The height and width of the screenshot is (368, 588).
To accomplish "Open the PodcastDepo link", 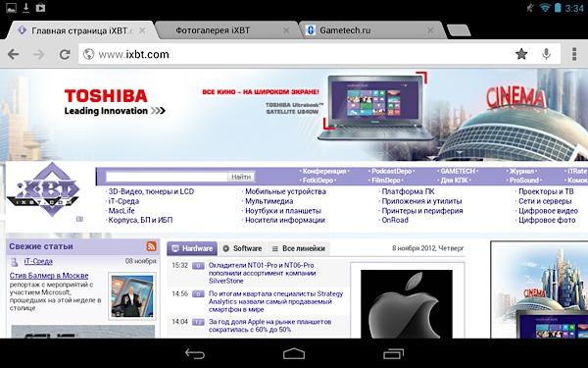I will tap(391, 171).
